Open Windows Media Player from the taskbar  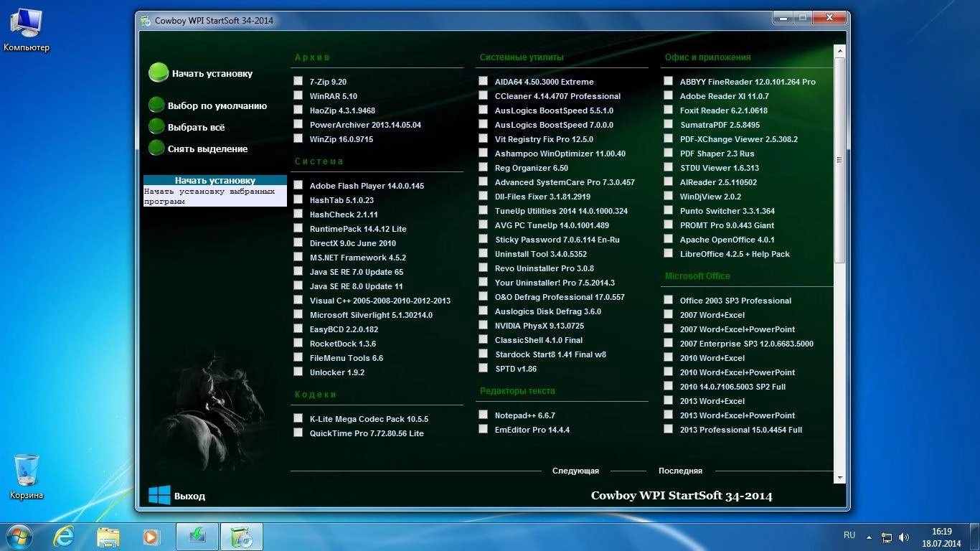tap(151, 537)
